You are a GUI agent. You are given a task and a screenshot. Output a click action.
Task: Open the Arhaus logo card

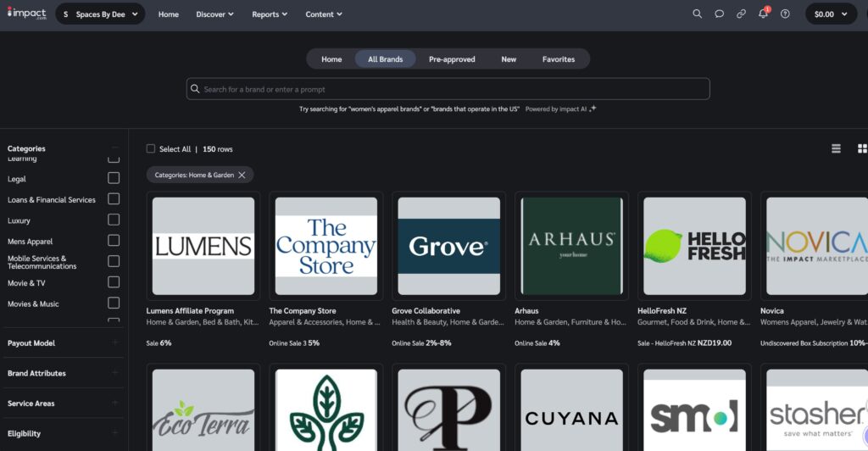pyautogui.click(x=572, y=246)
